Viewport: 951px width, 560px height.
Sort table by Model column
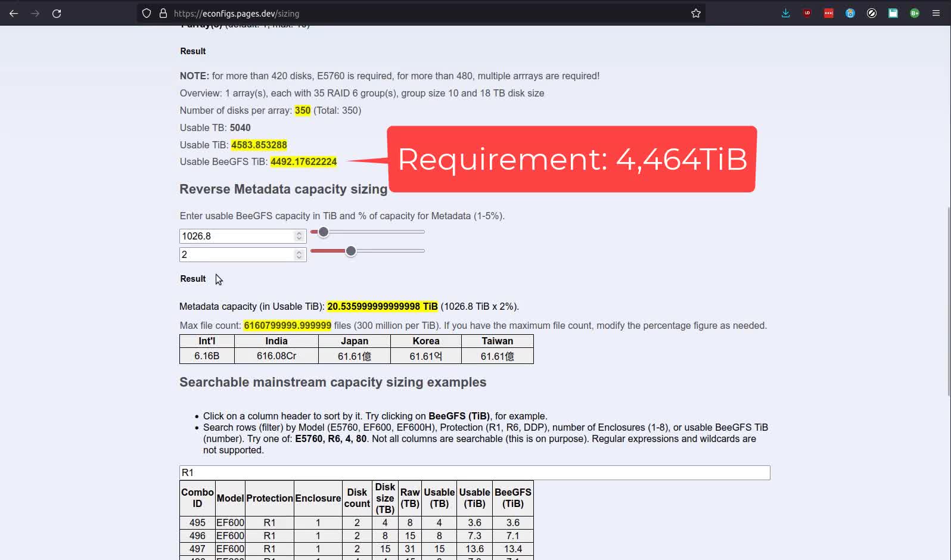230,498
